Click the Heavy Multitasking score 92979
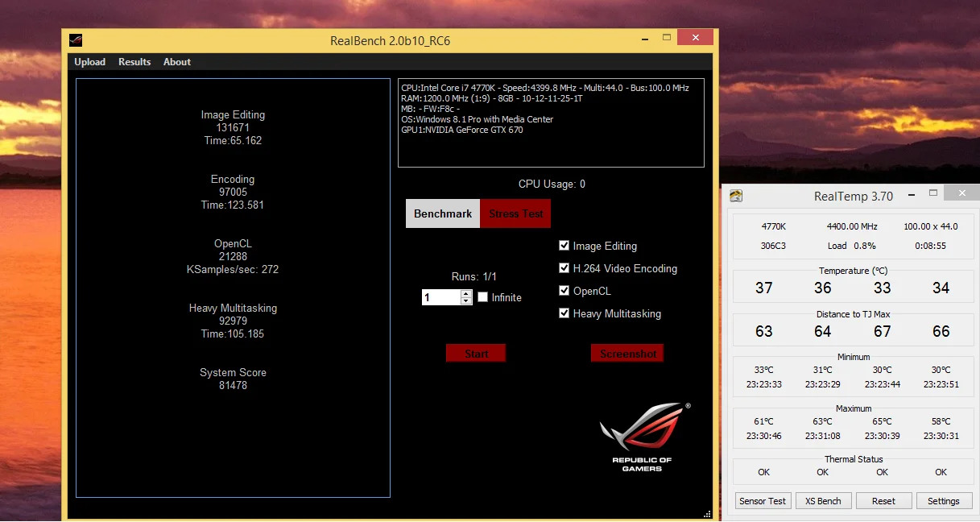This screenshot has height=522, width=980. click(x=233, y=321)
